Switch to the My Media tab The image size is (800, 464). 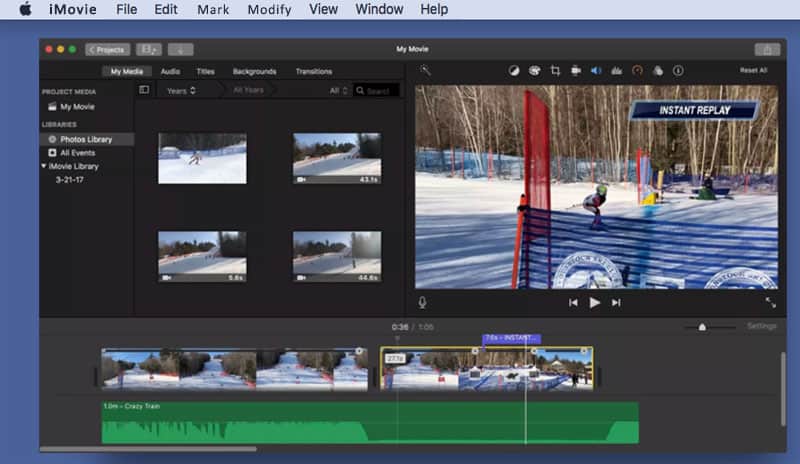click(x=127, y=71)
